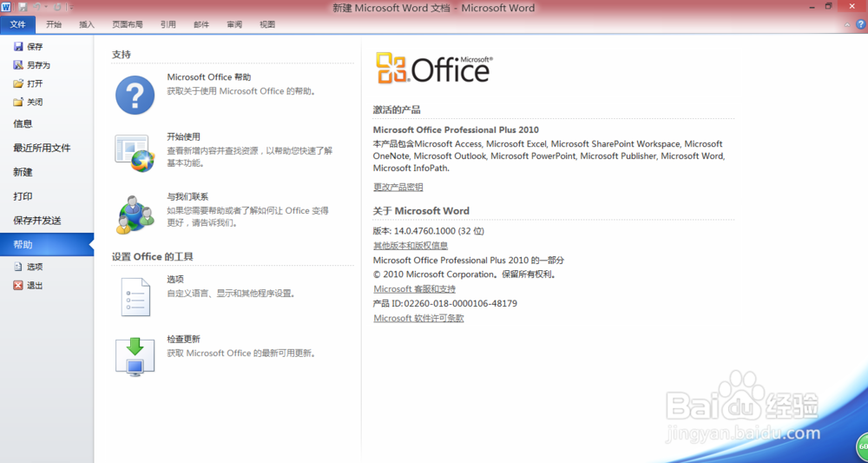The height and width of the screenshot is (463, 868).
Task: Switch to the Review (审阅) tab
Action: coord(234,24)
